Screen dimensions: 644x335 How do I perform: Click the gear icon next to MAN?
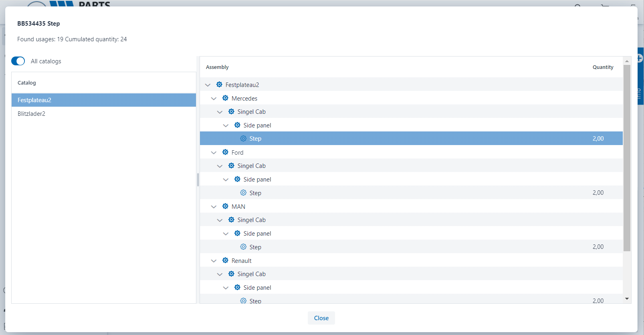point(225,206)
